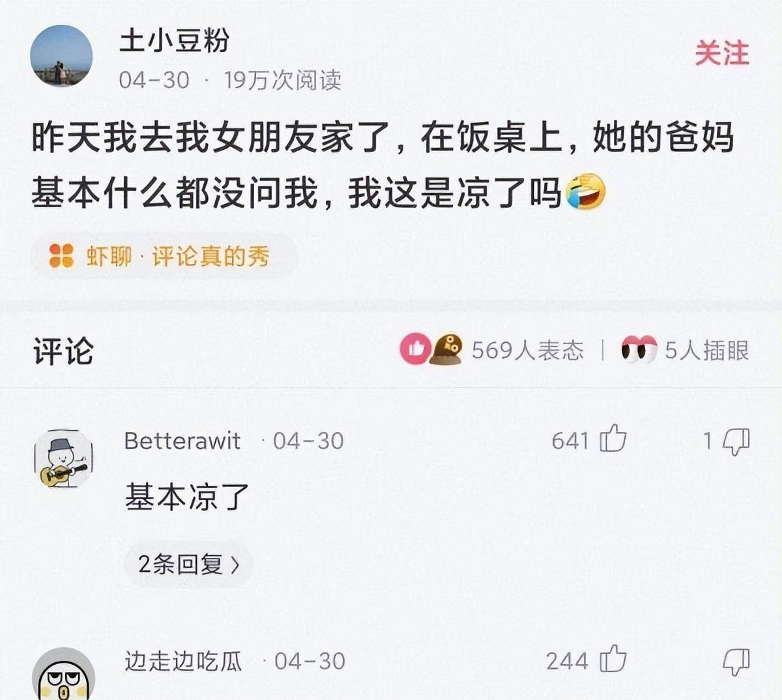Viewport: 782px width, 700px height.
Task: Tap the pink thumbs-up reaction icon
Action: [x=415, y=349]
